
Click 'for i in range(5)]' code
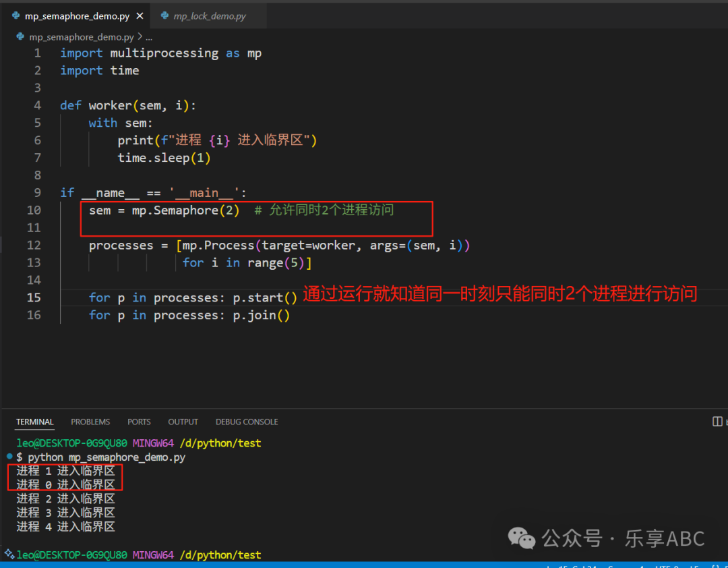tap(247, 263)
